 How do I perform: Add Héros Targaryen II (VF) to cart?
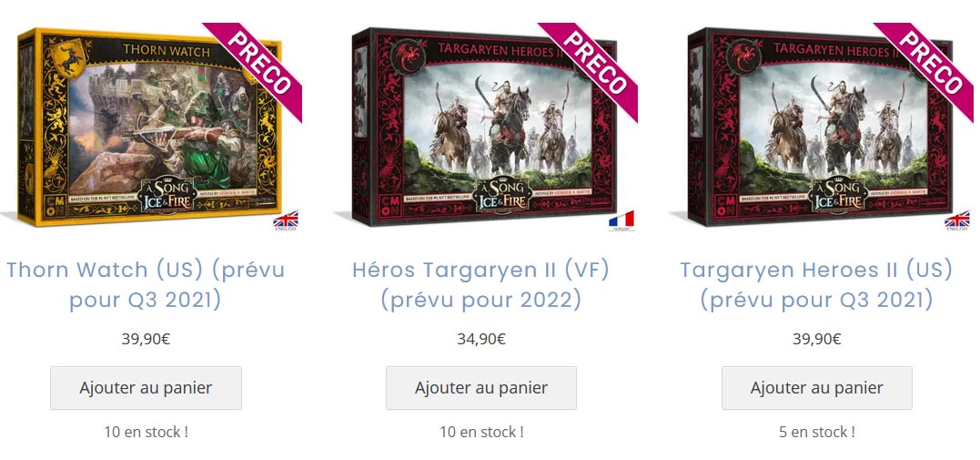(481, 388)
